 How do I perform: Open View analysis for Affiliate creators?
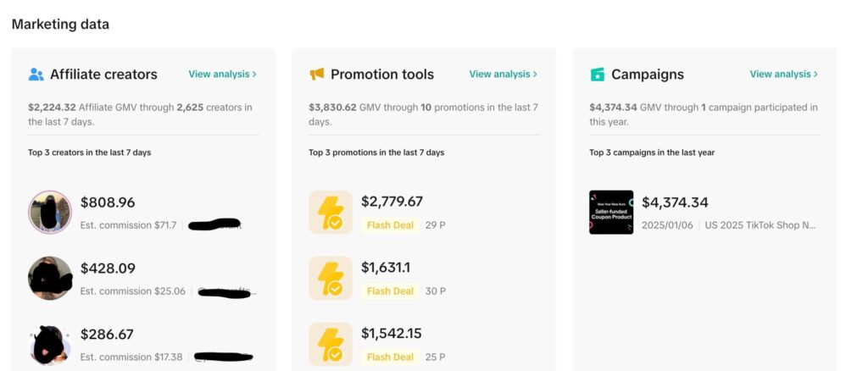[x=222, y=75]
